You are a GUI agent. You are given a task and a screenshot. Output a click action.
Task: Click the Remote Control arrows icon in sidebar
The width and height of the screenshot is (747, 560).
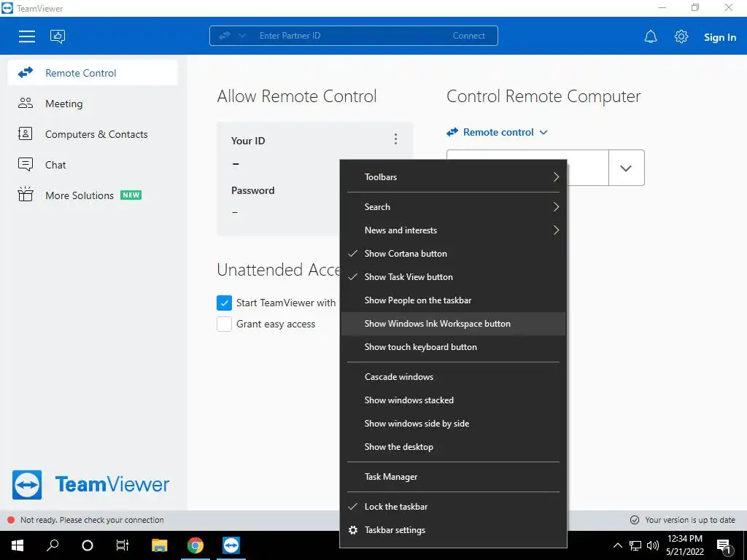point(26,72)
